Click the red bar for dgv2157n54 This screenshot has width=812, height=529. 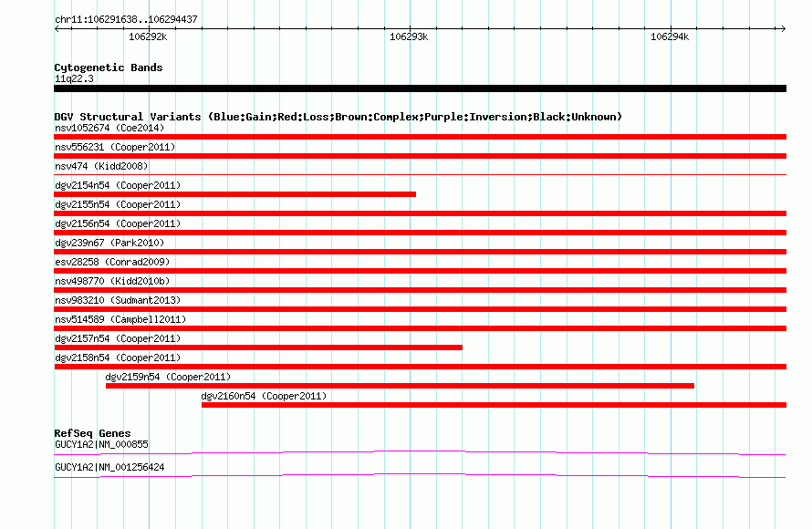point(258,347)
